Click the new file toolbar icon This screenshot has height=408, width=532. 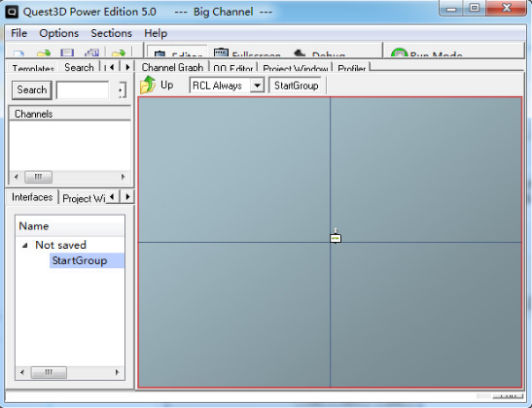tap(18, 53)
